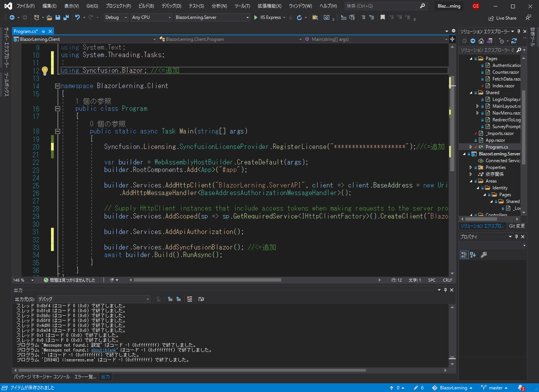The height and width of the screenshot is (392, 539).
Task: Switch to the パッケージ マネージャー コンソール tab
Action: 42,377
